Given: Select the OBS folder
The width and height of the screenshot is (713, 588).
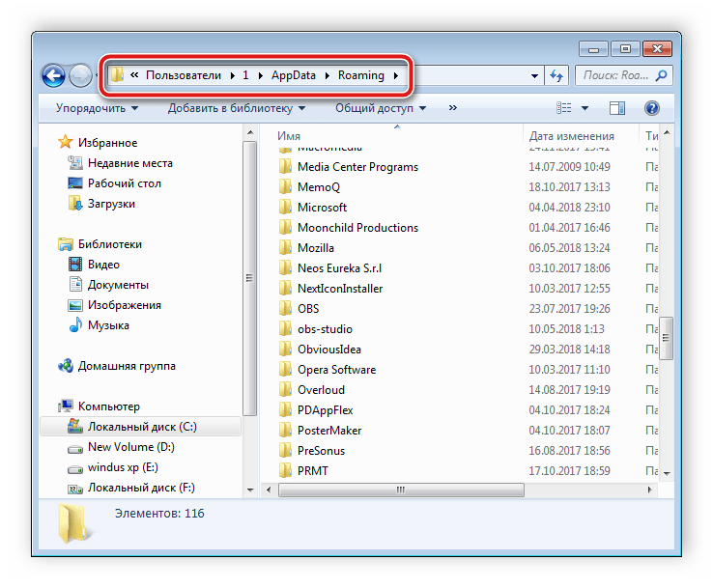Looking at the screenshot, I should pos(308,309).
